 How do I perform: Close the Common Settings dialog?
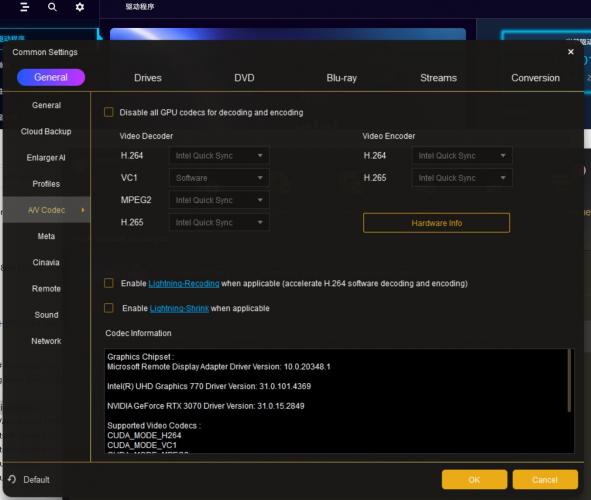[571, 52]
